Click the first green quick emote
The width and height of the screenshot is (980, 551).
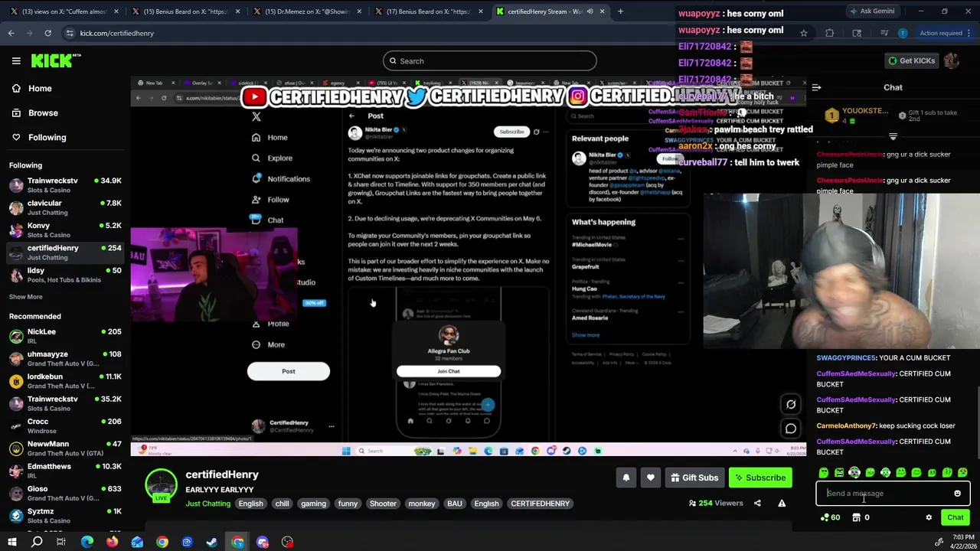[824, 473]
